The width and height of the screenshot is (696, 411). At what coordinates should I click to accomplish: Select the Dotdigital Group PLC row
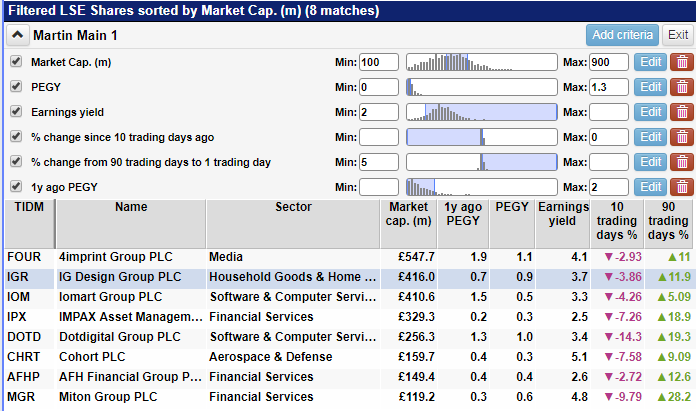point(349,337)
